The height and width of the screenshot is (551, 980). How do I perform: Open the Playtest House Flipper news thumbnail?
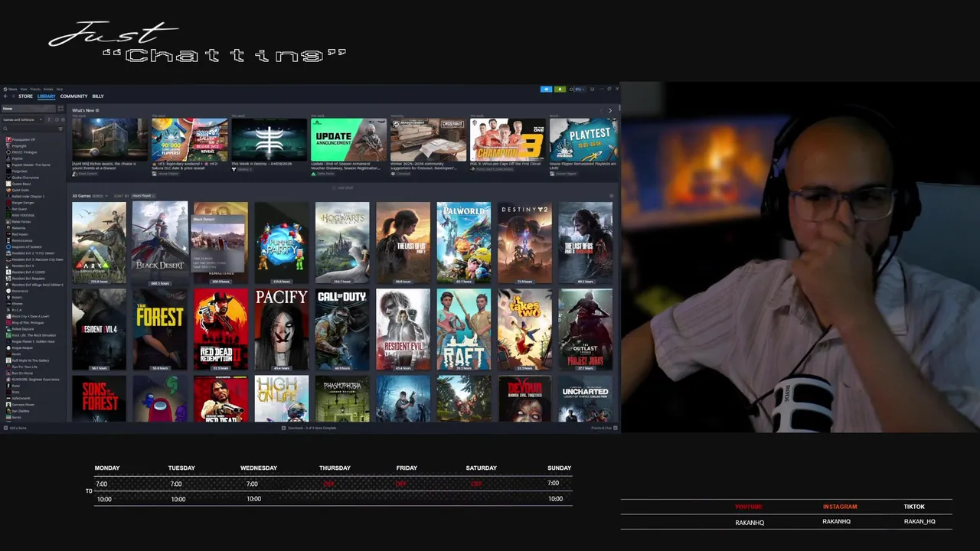click(x=583, y=139)
